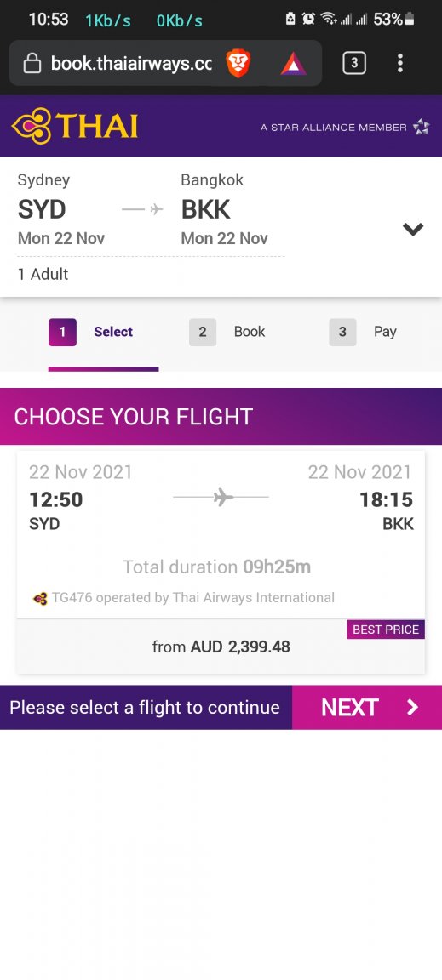Choose the AUD 2,399.48 fare
This screenshot has height=980, width=442.
click(221, 647)
